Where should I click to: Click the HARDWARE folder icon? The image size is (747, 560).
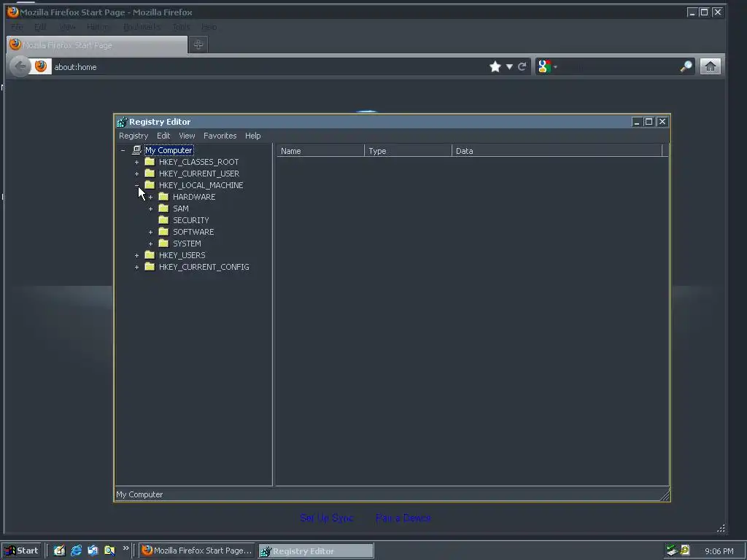(x=163, y=197)
